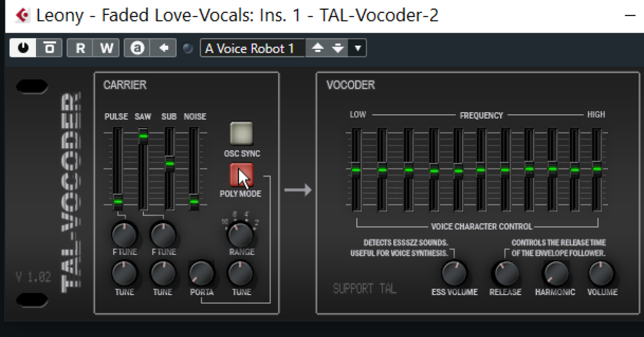The width and height of the screenshot is (644, 337).
Task: Toggle the plugin Activate power button
Action: point(23,48)
